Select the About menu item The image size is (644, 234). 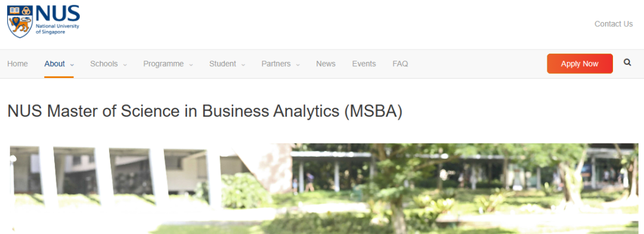click(55, 64)
